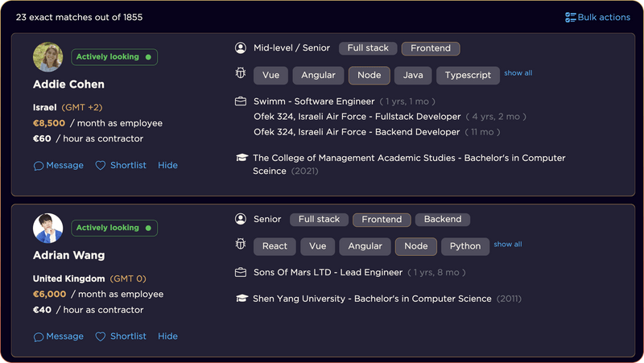Expand Adrian Wang's skills with show all
This screenshot has height=363, width=644.
508,245
